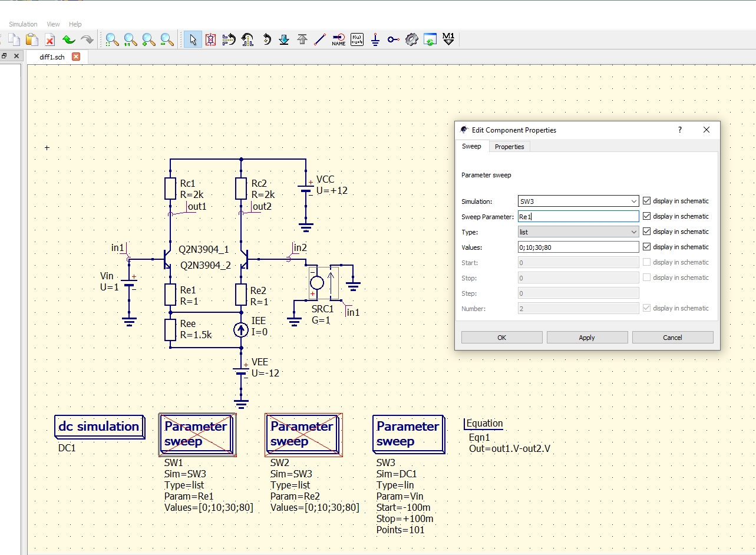Select the wire drawing tool
The width and height of the screenshot is (756, 555).
(x=320, y=39)
